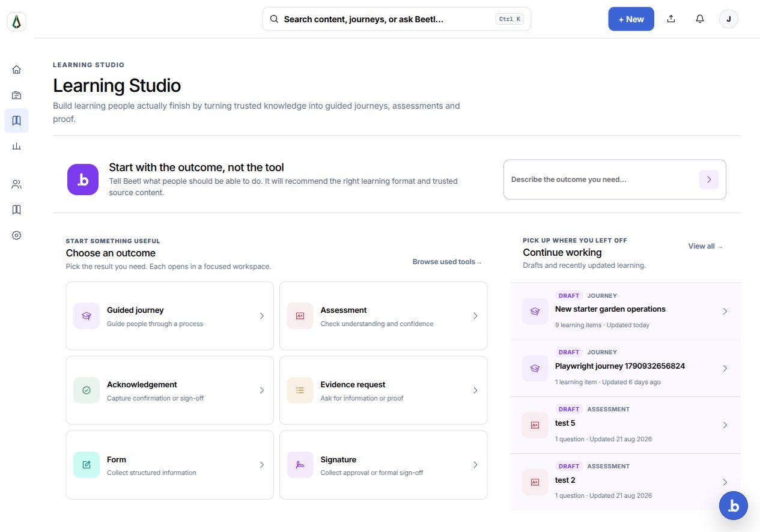Click the Ctrl K shortcut badge
The width and height of the screenshot is (760, 532).
509,19
